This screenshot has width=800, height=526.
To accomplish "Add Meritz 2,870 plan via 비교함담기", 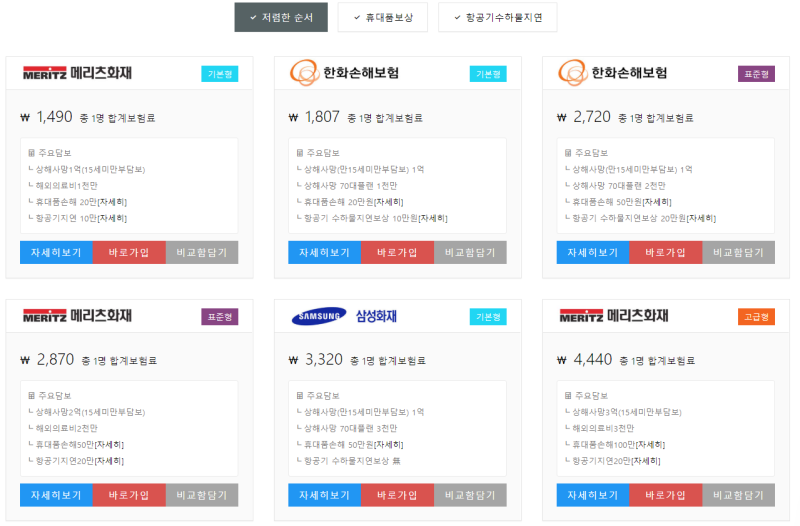I will click(202, 495).
